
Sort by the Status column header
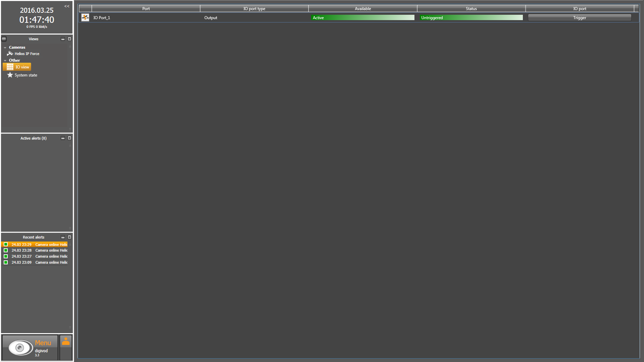(x=471, y=9)
